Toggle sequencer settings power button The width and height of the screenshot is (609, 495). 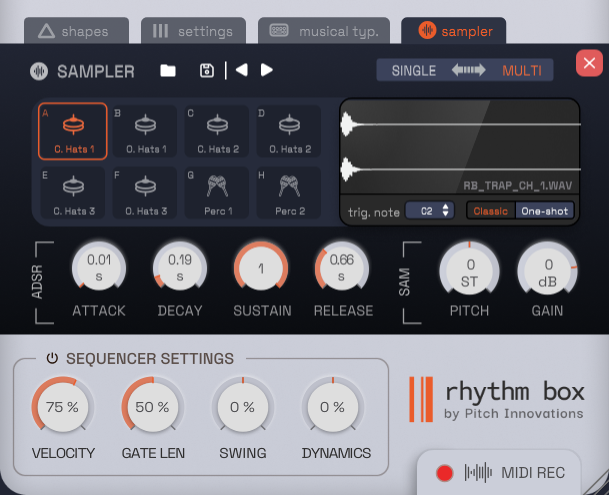tap(52, 358)
